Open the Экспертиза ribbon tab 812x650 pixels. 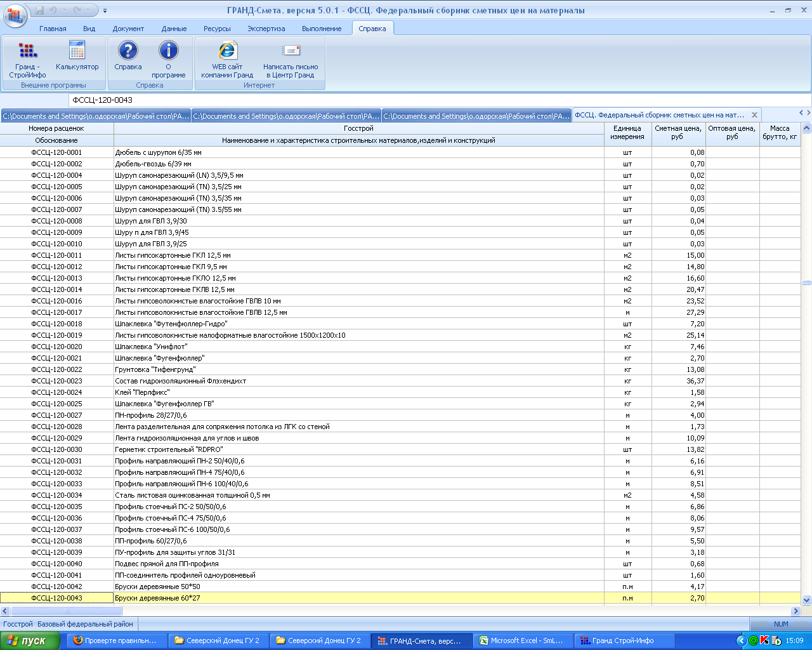266,29
